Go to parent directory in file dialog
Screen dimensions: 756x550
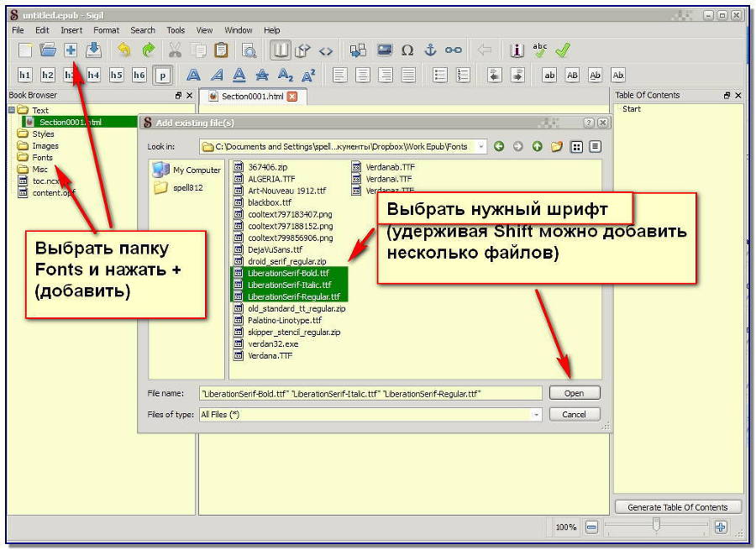tap(537, 146)
